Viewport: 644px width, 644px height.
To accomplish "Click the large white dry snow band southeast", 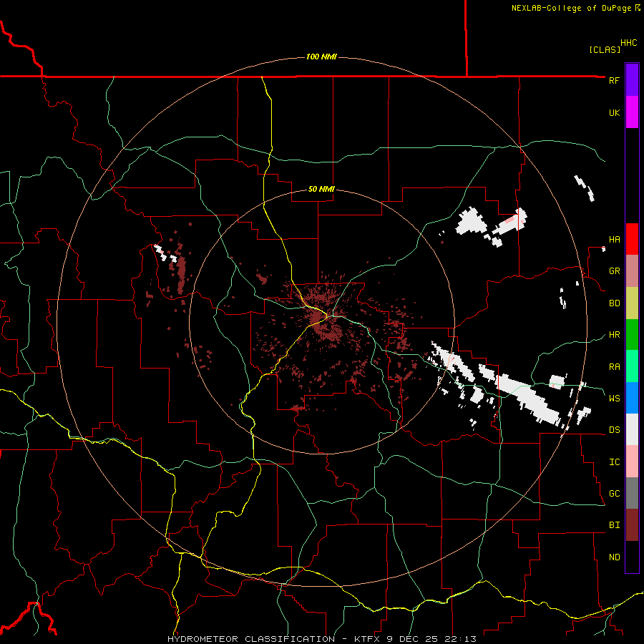I will click(528, 398).
